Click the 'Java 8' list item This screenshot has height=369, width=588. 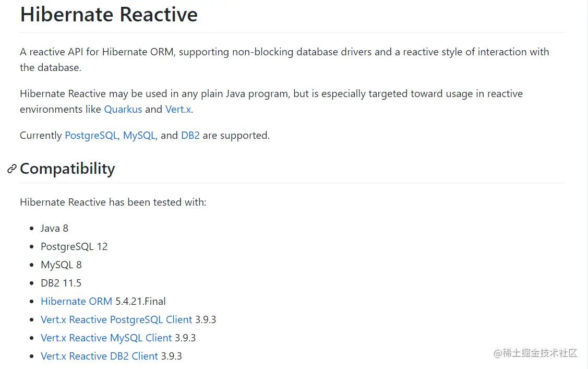(x=54, y=228)
